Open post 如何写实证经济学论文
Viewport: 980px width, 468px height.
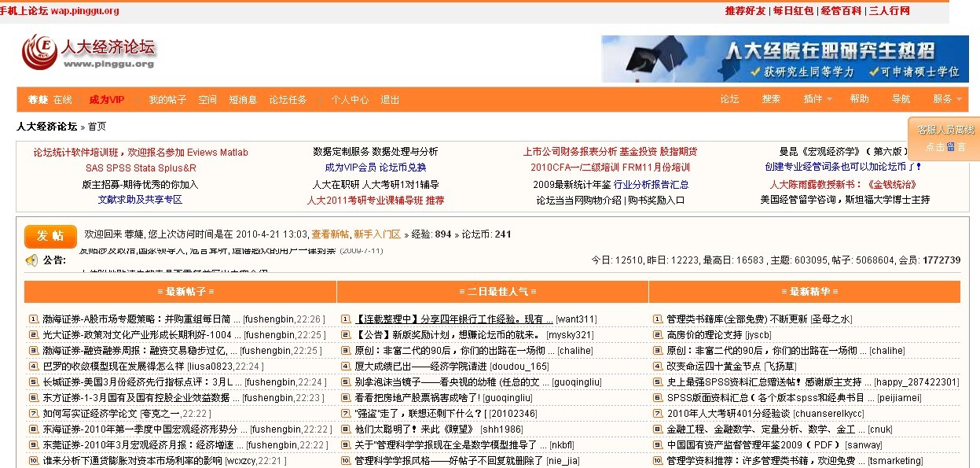tap(90, 414)
